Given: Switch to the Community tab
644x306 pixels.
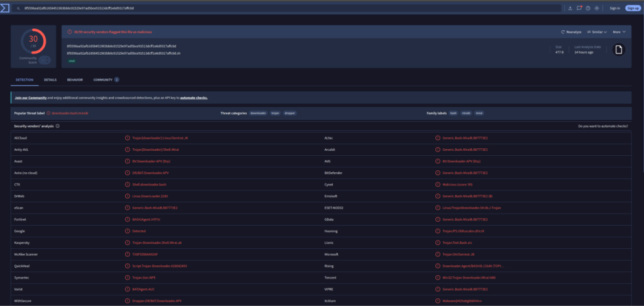Looking at the screenshot, I should pos(106,80).
